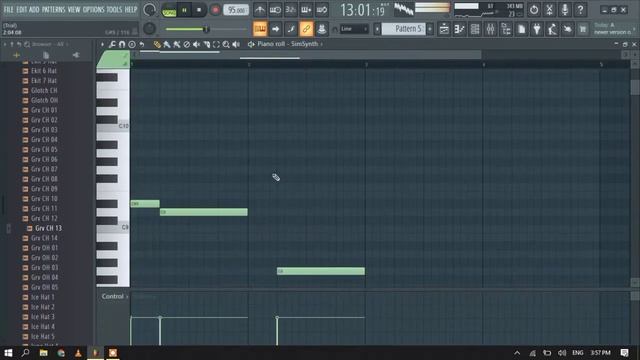This screenshot has width=640, height=360.
Task: Toggle the piano roll magnet snap
Action: 122,44
